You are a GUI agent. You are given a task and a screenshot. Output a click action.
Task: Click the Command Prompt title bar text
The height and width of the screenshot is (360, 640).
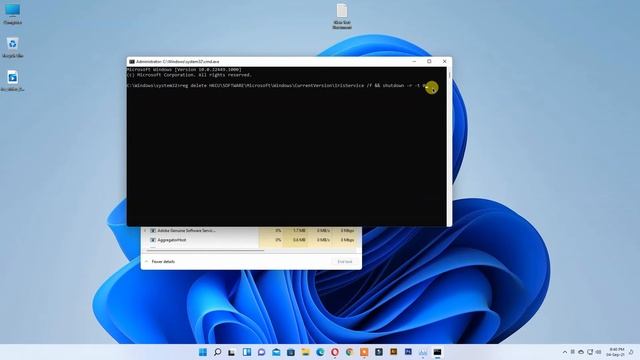coord(178,62)
